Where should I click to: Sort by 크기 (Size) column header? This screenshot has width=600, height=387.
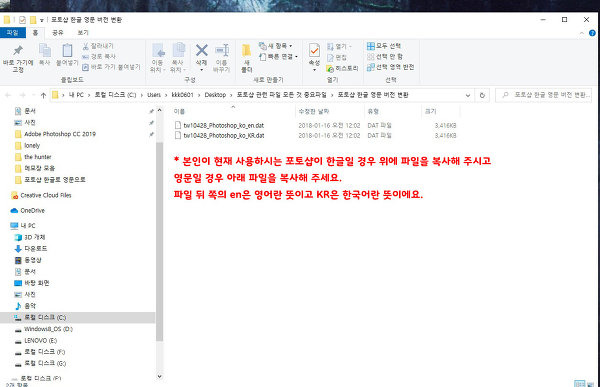pyautogui.click(x=440, y=111)
